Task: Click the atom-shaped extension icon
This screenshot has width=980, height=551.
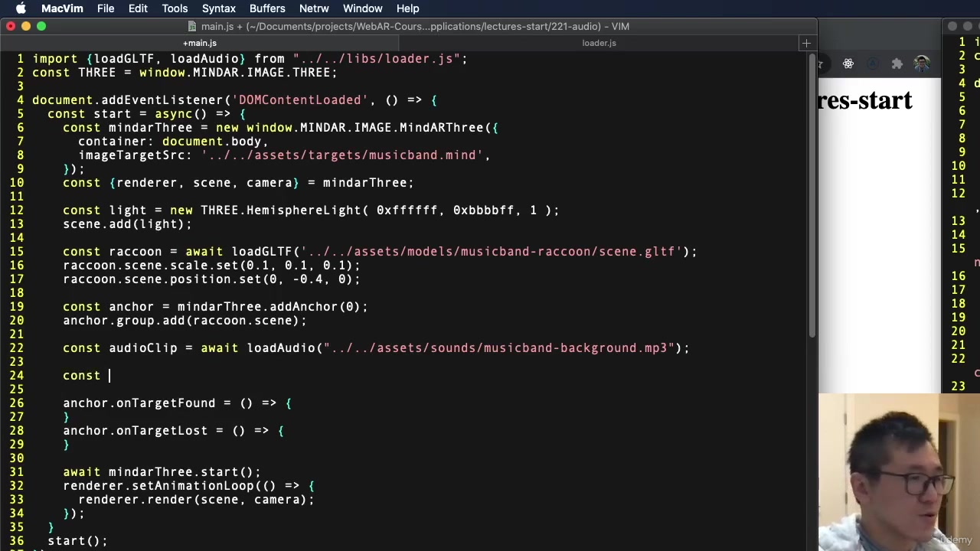Action: pos(848,64)
